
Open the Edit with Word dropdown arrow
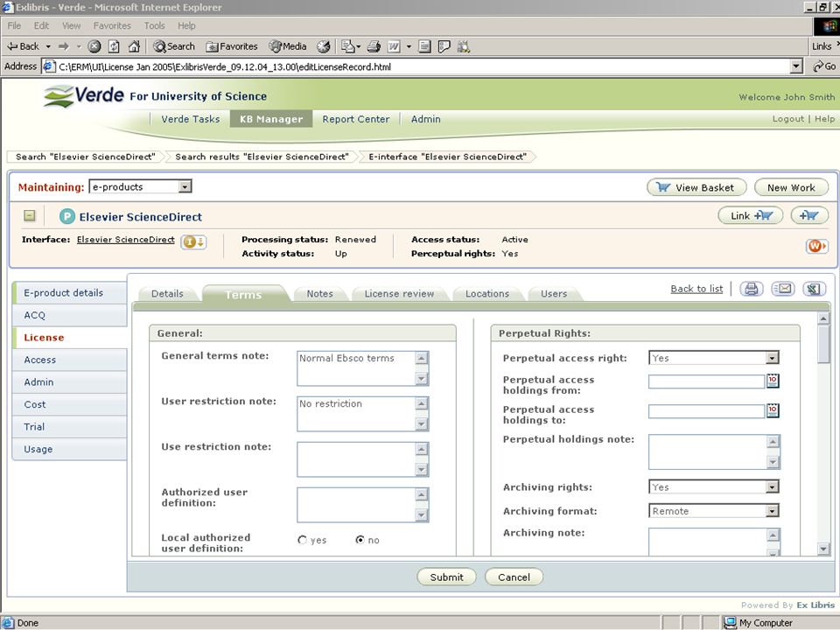tap(409, 46)
